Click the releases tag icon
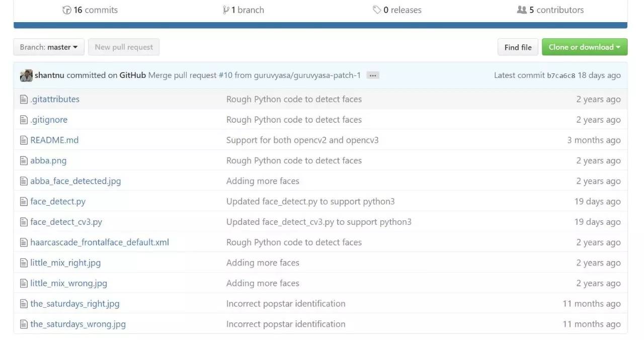Viewport: 644px width, 340px height. click(x=376, y=10)
